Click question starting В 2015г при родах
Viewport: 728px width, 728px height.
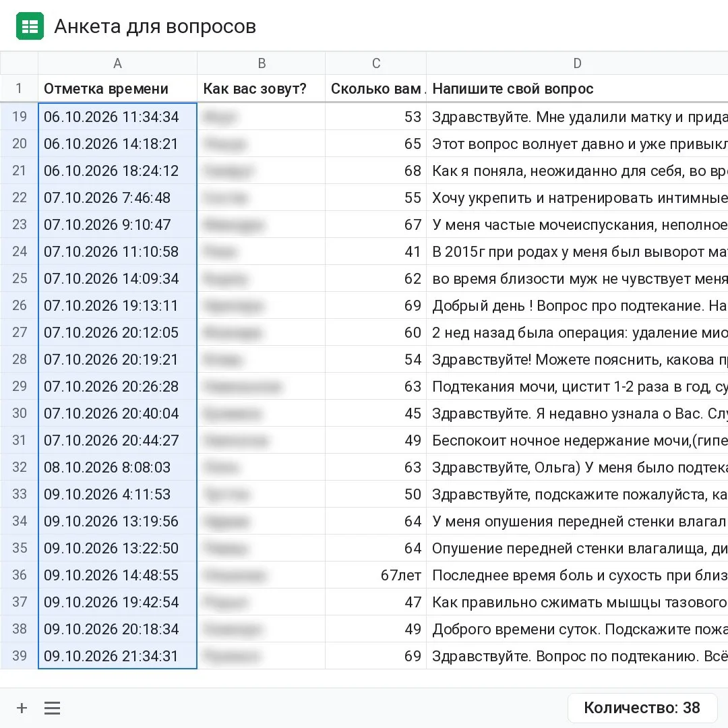[x=577, y=251]
